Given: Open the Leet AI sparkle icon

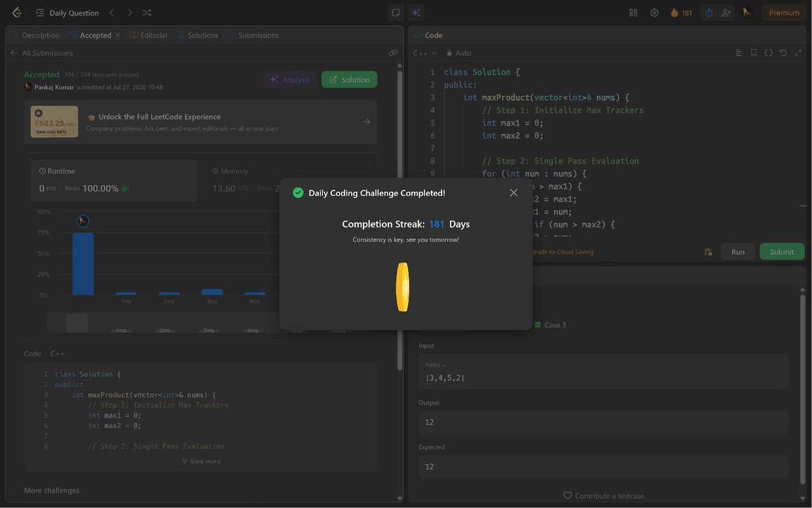Looking at the screenshot, I should coord(415,12).
